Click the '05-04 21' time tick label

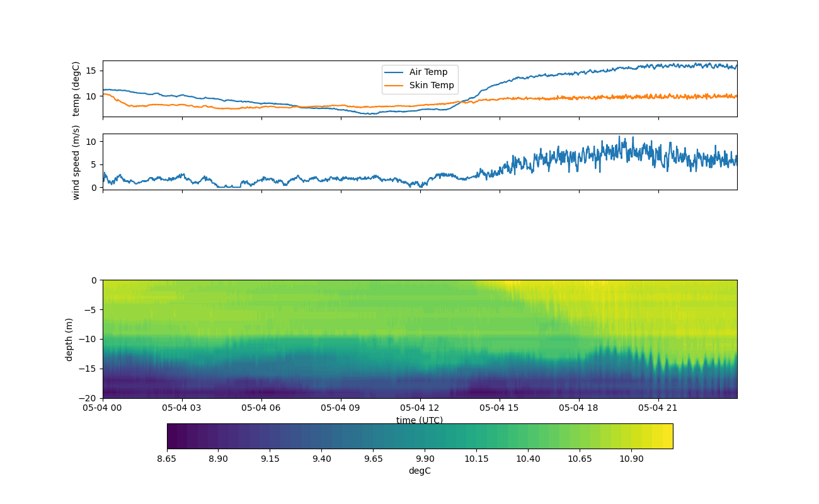click(x=658, y=408)
